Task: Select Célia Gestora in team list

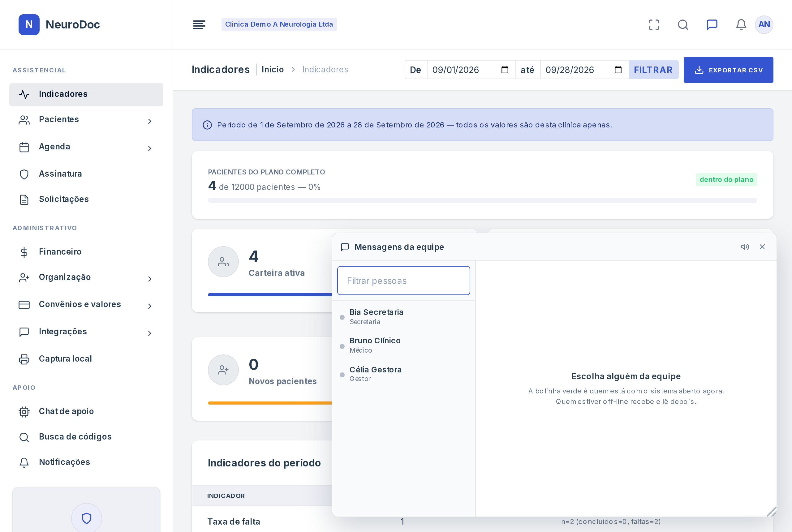Action: (x=403, y=374)
